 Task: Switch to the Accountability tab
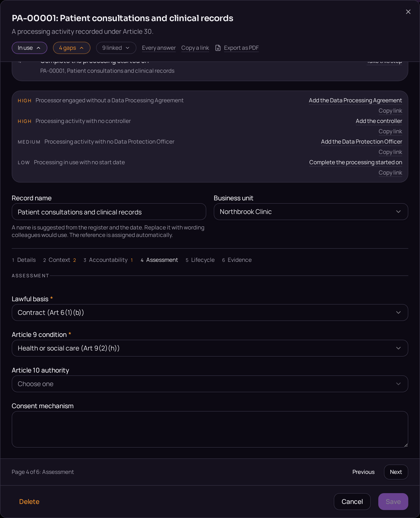tap(108, 260)
